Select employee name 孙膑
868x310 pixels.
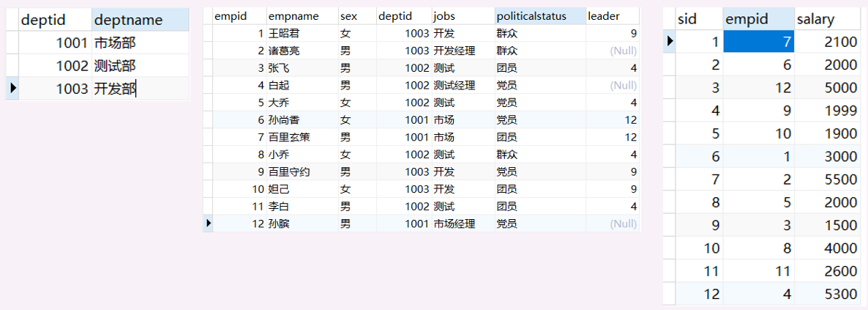pos(302,224)
